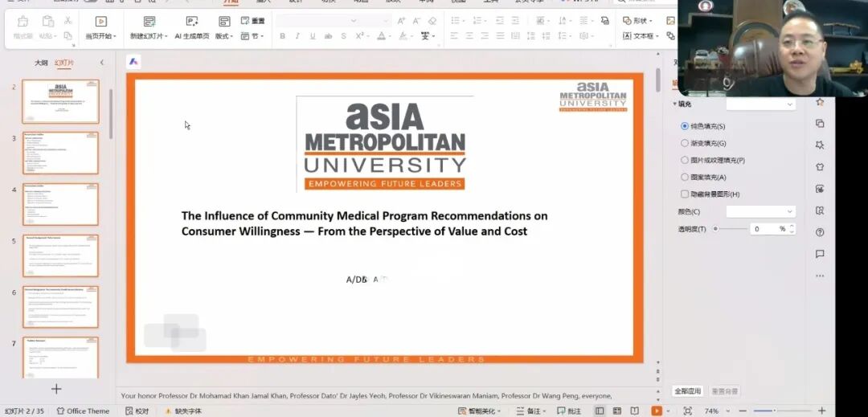Screen dimensions: 868x417
Task: Select the 图案填充(A) pattern fill radio
Action: point(685,178)
